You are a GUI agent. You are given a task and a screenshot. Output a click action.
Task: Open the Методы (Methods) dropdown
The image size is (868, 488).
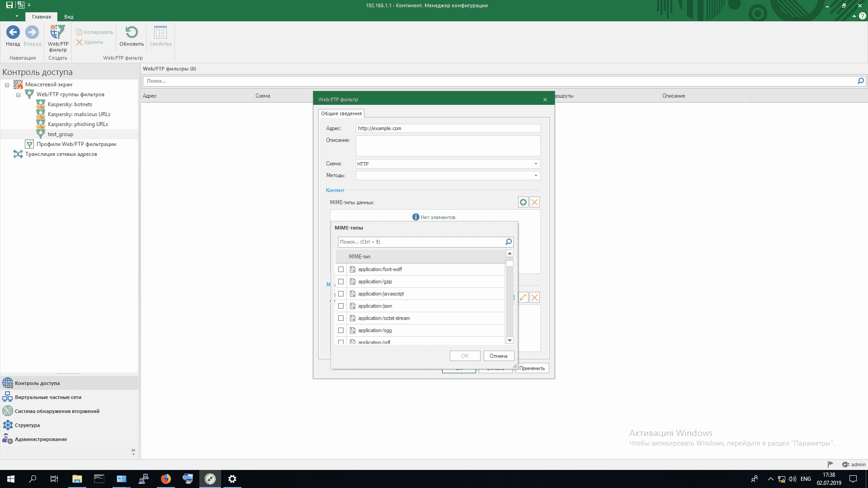(536, 176)
